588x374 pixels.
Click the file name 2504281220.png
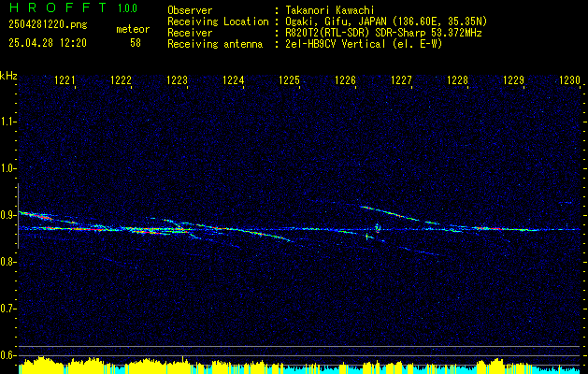pyautogui.click(x=48, y=25)
